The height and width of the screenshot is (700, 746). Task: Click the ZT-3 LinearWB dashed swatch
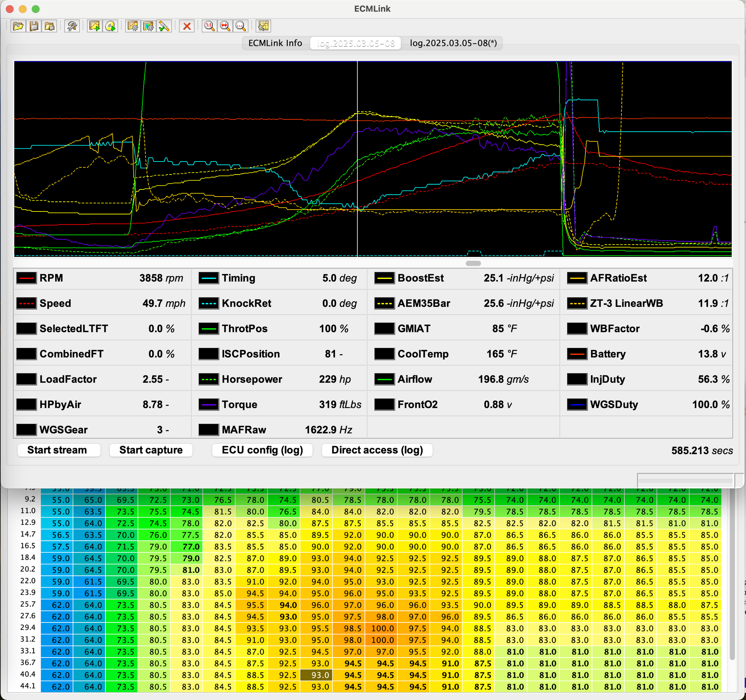[577, 303]
